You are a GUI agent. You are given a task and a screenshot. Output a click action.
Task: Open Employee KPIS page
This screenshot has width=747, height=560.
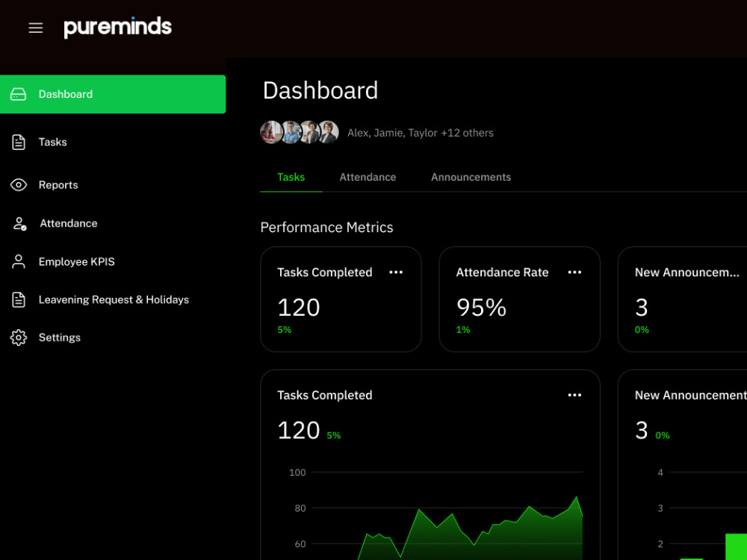[77, 261]
